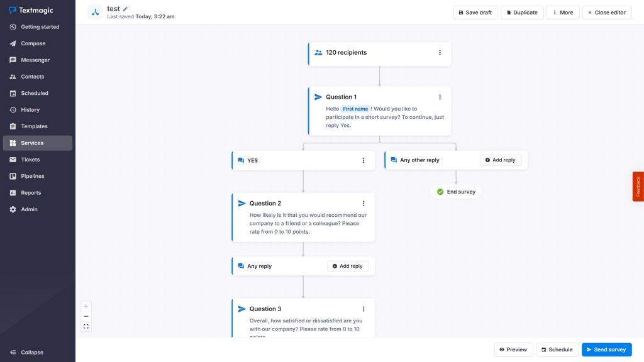Click Close editor button
Viewport: 644px width, 362px height.
tap(607, 13)
